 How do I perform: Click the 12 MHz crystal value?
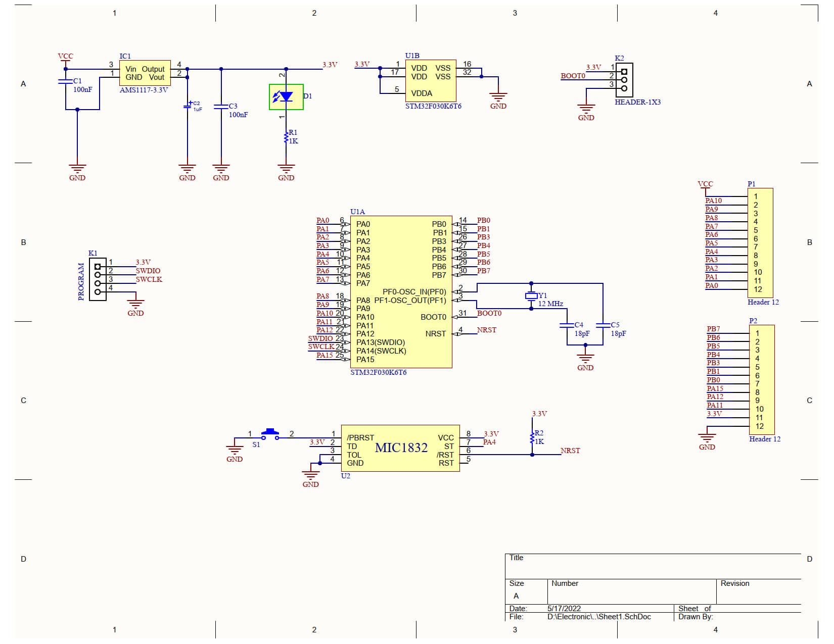coord(551,304)
